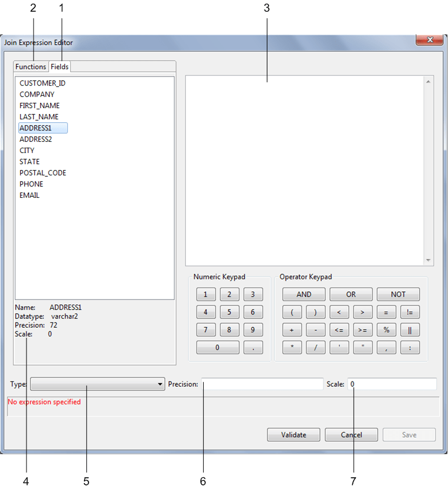The image size is (448, 489).
Task: Insert a comma from Operator Keypad
Action: coord(386,348)
